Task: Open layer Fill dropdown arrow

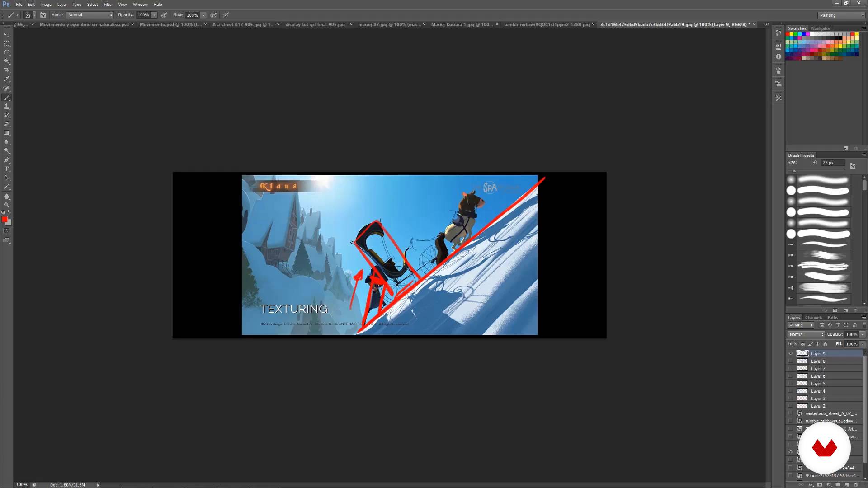Action: 863,344
